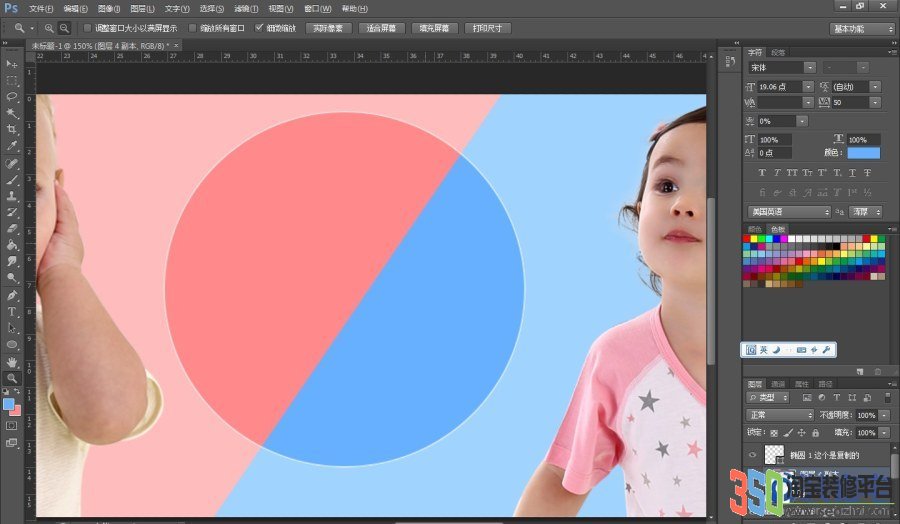Open the font size 19.06 点 dropdown
This screenshot has height=524, width=900.
[808, 87]
